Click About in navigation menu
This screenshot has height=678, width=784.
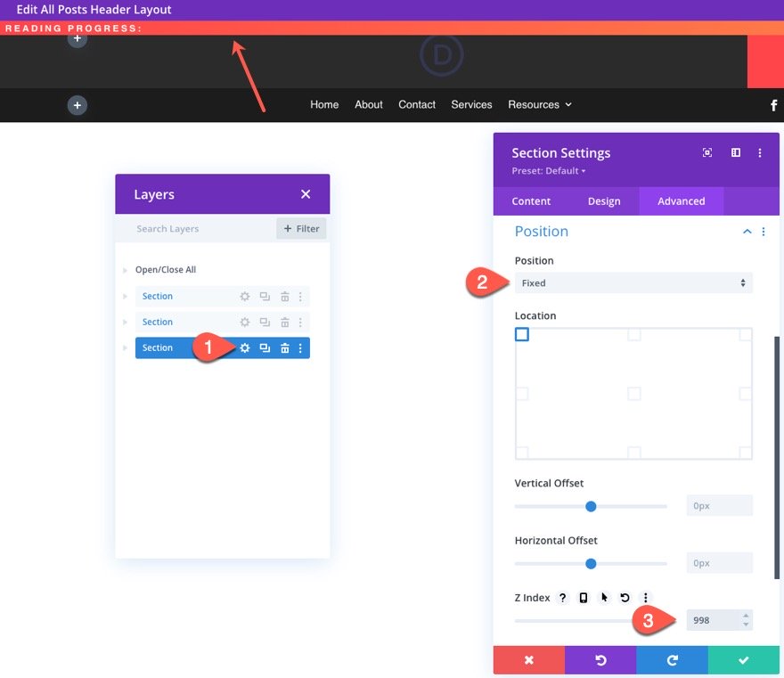(x=369, y=105)
